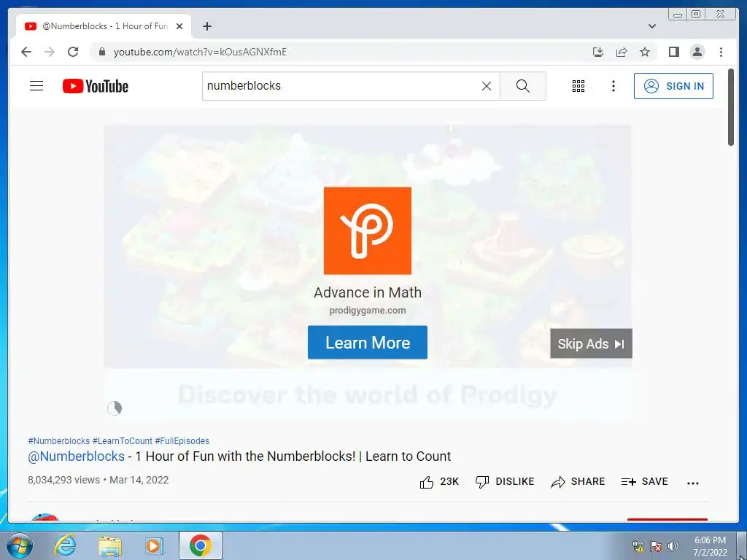
Task: Run search with magnifier button
Action: click(x=522, y=86)
